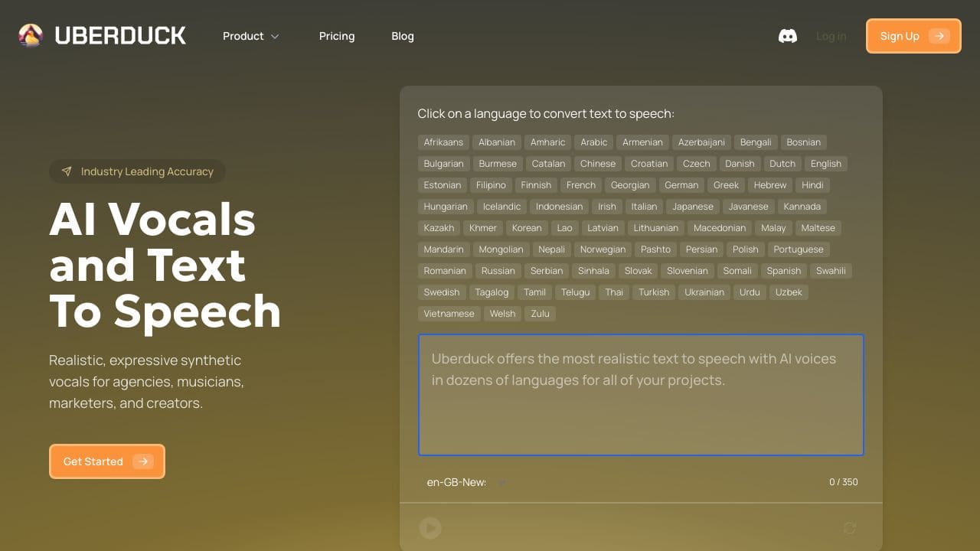Choose Albanian from the language list
The height and width of the screenshot is (551, 980).
[x=497, y=142]
